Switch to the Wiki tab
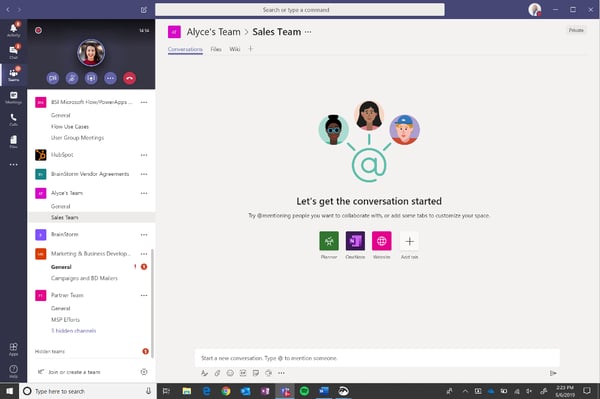The image size is (600, 399). click(235, 49)
